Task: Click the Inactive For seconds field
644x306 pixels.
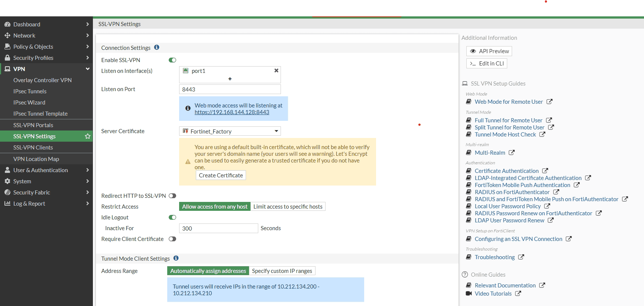Action: (219, 228)
